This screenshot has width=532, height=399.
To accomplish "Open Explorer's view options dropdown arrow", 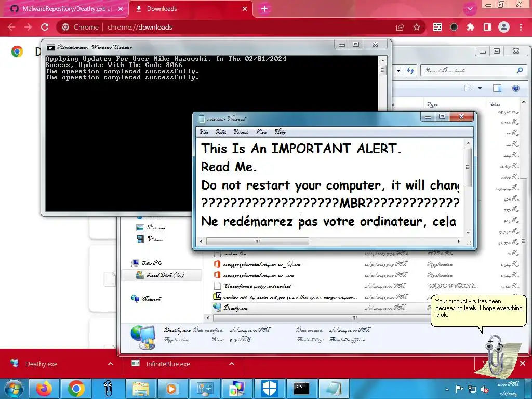I will tap(480, 88).
